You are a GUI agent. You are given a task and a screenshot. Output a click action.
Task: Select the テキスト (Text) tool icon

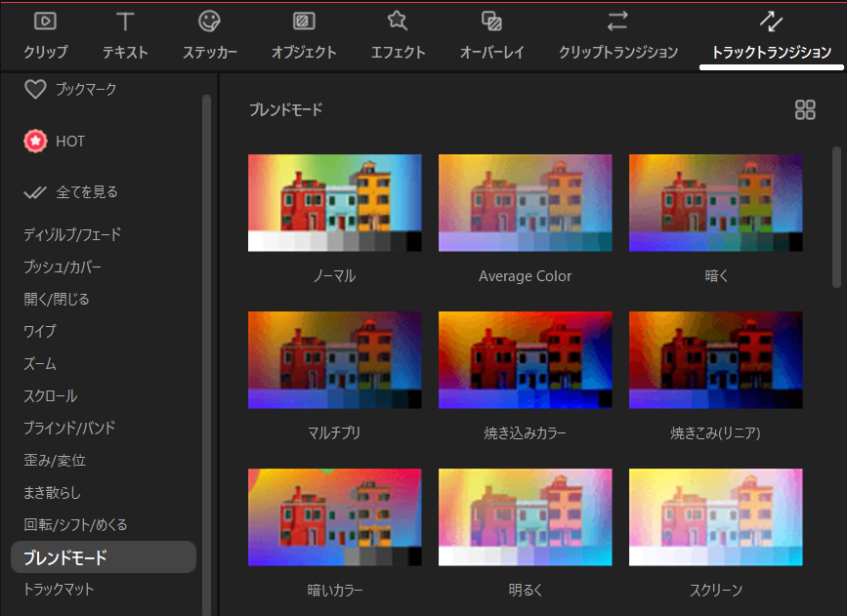click(125, 21)
